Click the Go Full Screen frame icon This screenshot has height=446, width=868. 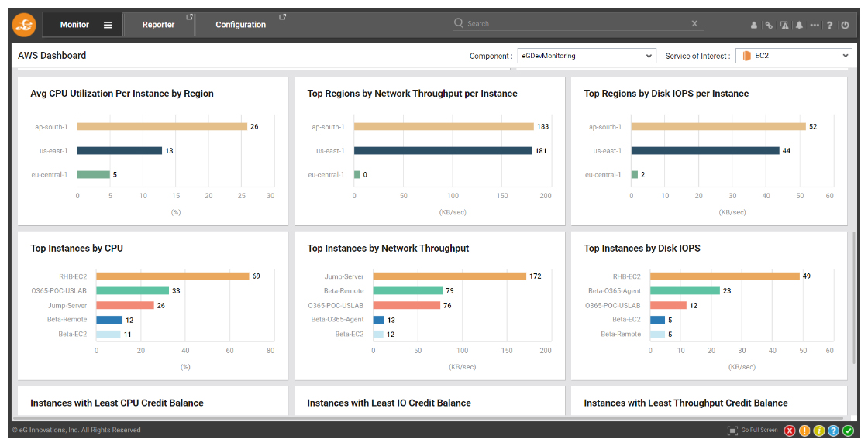732,431
